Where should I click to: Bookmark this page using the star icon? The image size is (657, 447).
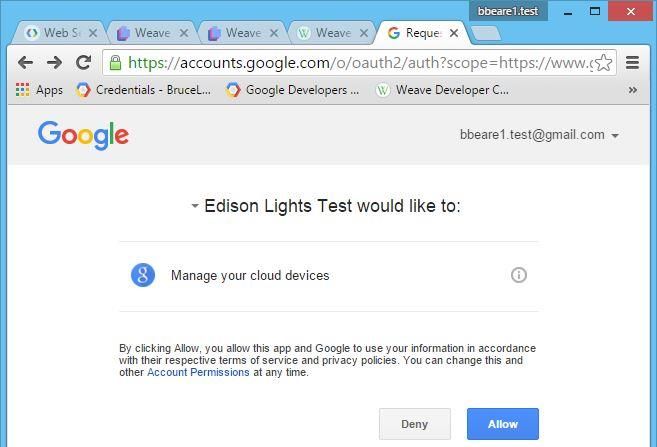click(603, 63)
